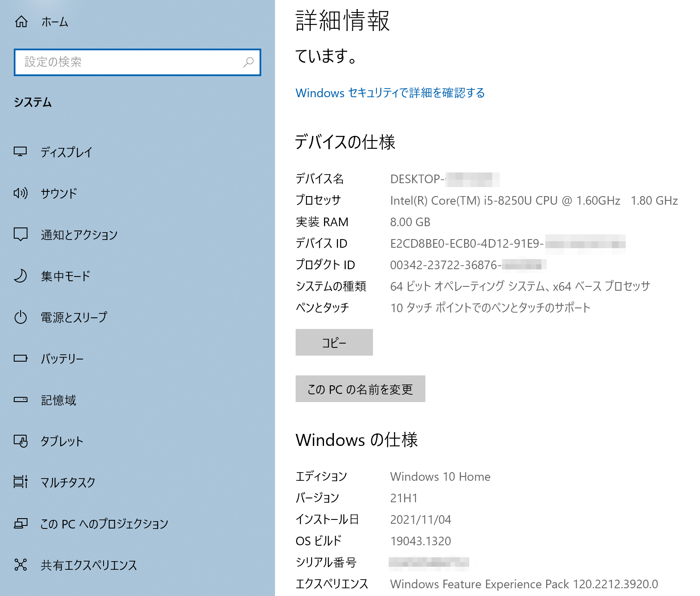
Task: Click the インストール日 label
Action: (327, 519)
